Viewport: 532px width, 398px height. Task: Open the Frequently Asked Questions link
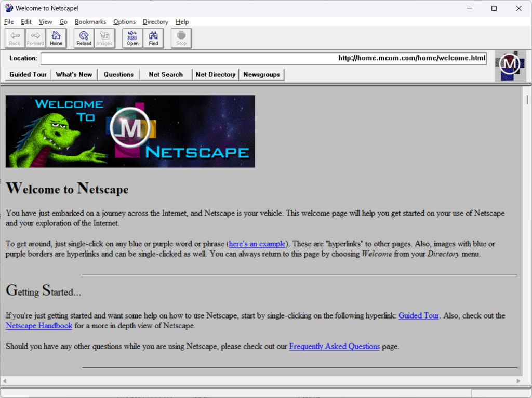pos(334,346)
